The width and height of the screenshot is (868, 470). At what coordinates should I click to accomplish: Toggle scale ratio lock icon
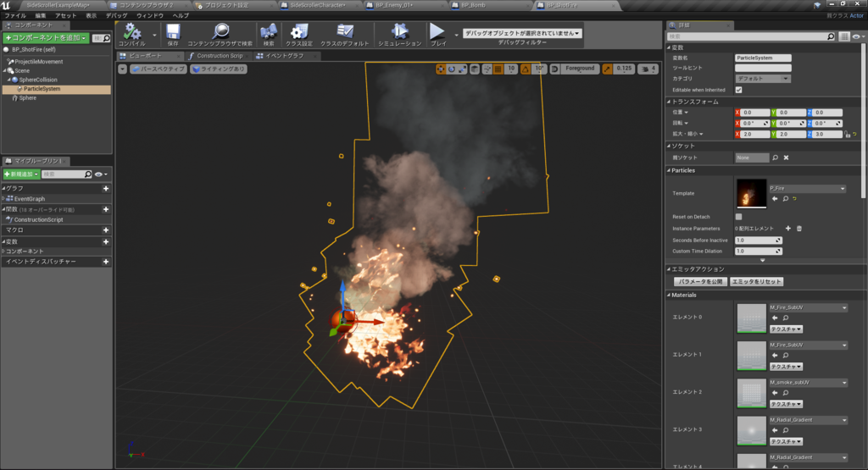click(847, 134)
